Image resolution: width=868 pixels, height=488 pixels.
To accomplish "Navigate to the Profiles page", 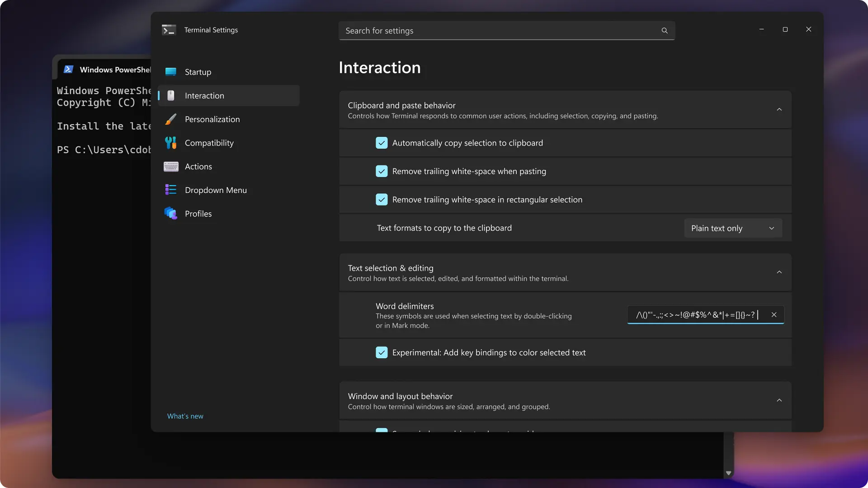I will [x=198, y=213].
